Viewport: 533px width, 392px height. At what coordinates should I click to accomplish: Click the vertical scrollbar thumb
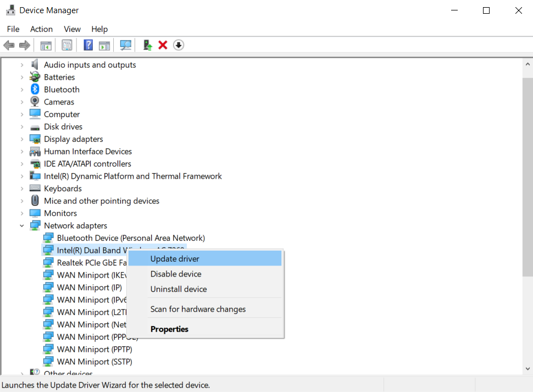(x=528, y=177)
